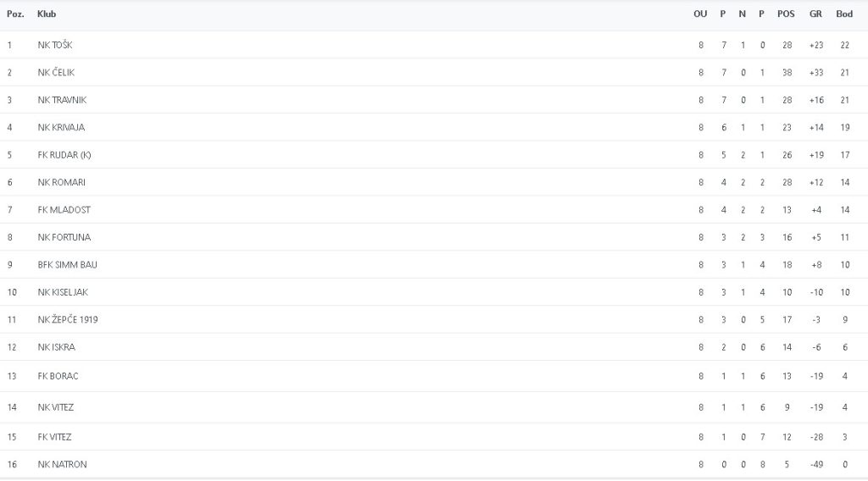
Task: Sort by the Bod column header
Action: click(x=844, y=14)
